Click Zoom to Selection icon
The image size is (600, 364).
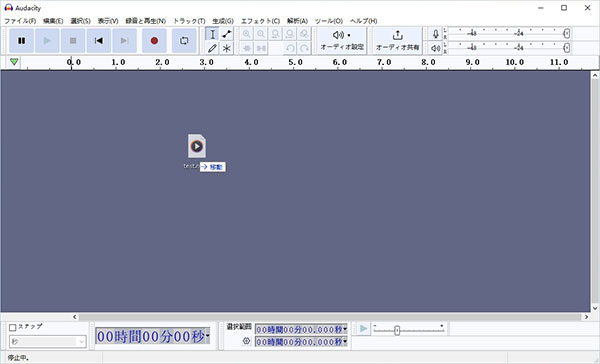(275, 34)
